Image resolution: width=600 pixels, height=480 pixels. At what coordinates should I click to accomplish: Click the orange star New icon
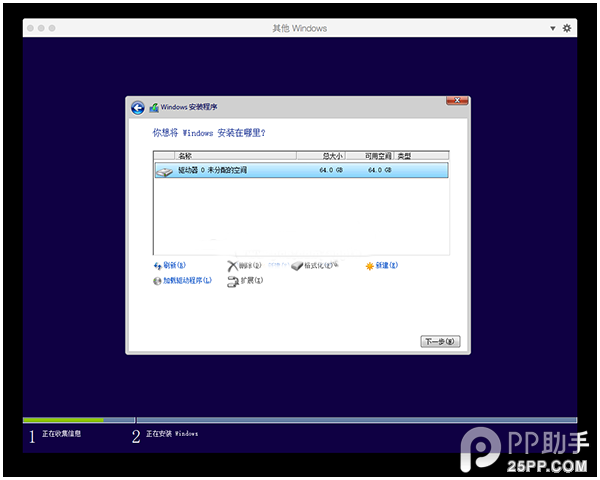[370, 266]
